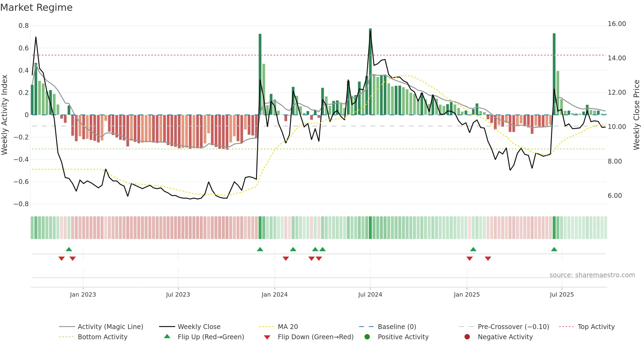This screenshot has height=362, width=644.
Task: Click the flip-up triangle just before Jan 2023
Action: point(69,249)
